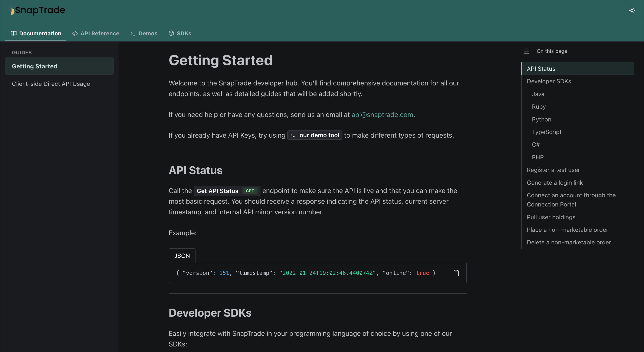Select the JSON code tab
Viewport: 644px width, 352px height.
point(182,256)
